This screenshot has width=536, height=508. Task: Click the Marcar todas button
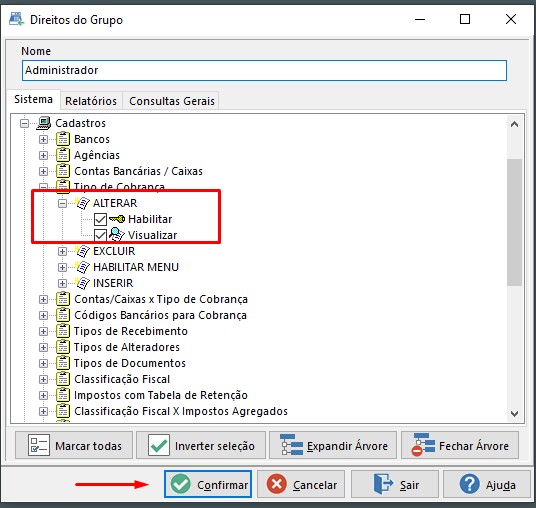[74, 445]
